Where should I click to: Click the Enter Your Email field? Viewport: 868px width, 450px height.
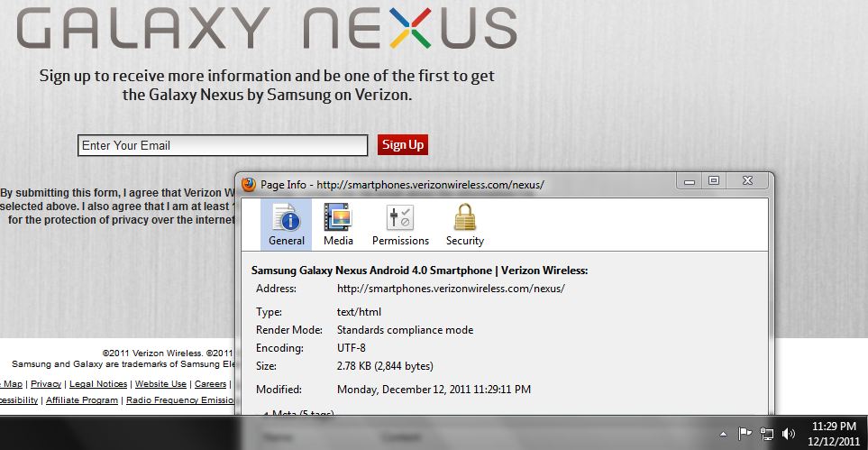[x=223, y=146]
